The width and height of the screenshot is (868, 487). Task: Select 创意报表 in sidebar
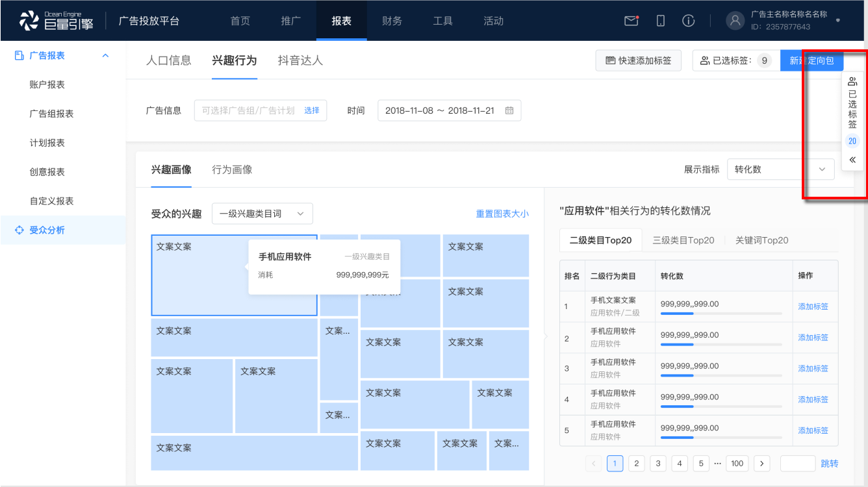(x=47, y=172)
